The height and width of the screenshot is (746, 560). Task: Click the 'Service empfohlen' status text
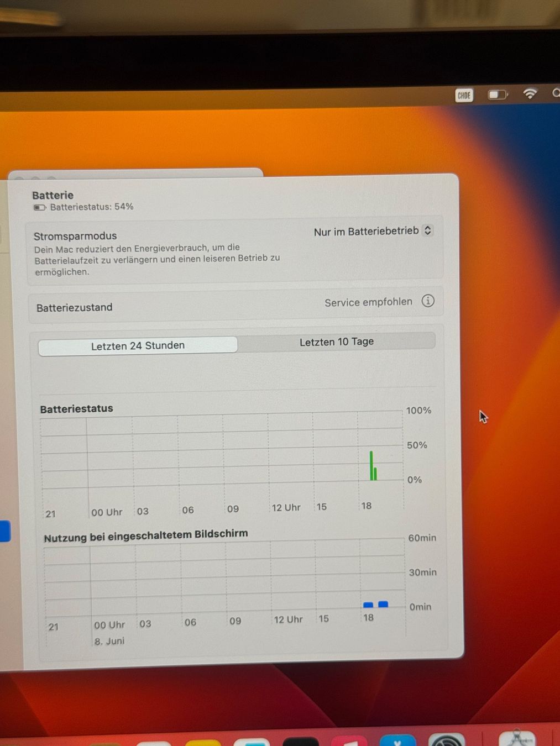(368, 302)
